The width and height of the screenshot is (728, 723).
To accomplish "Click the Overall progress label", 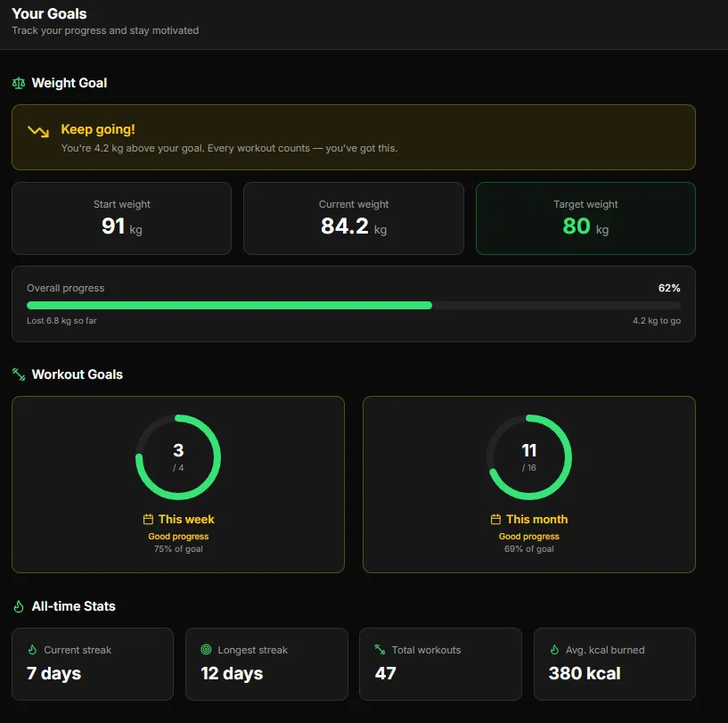I will point(65,288).
